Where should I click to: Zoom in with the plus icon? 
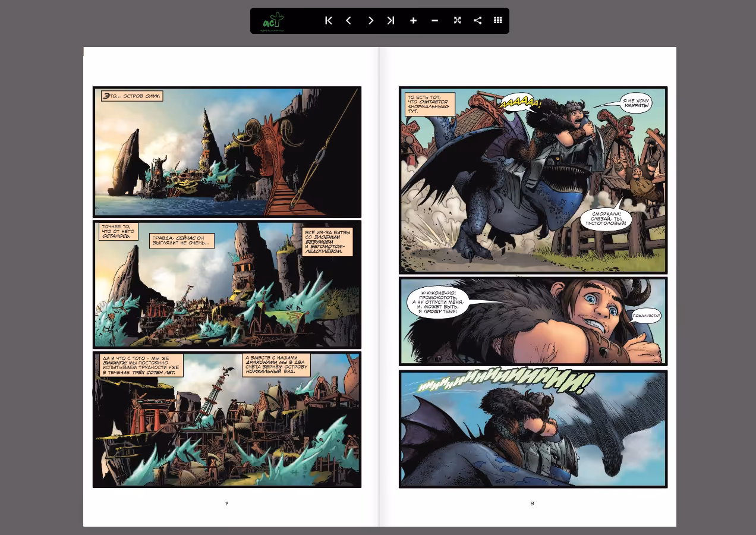[x=413, y=20]
